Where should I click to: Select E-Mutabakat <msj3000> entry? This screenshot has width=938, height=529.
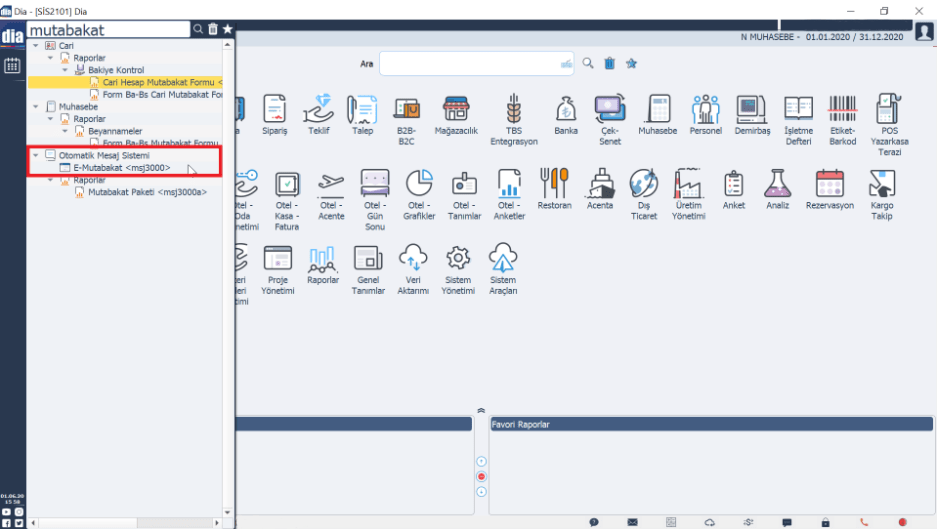121,168
